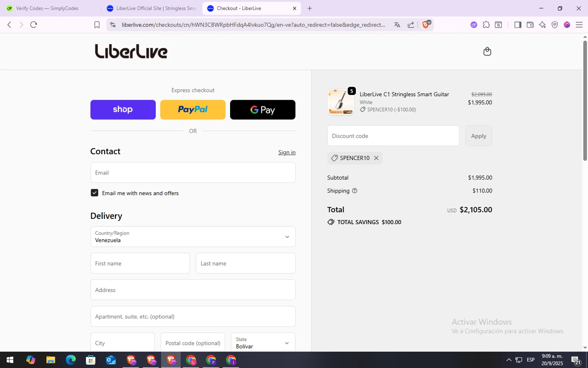This screenshot has height=368, width=588.
Task: Switch to the LiberLive Official Site tab
Action: coord(151,8)
